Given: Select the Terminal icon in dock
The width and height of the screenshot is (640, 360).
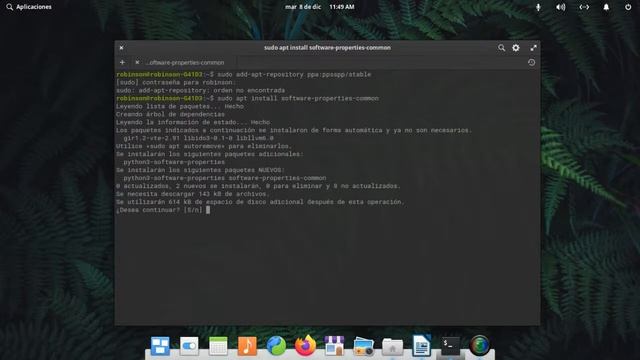Looking at the screenshot, I should point(450,346).
